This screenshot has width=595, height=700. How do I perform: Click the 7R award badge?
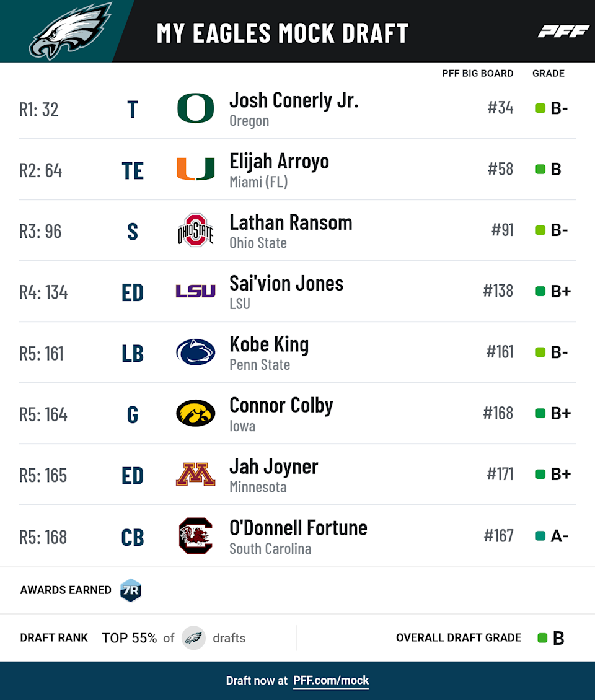point(131,590)
